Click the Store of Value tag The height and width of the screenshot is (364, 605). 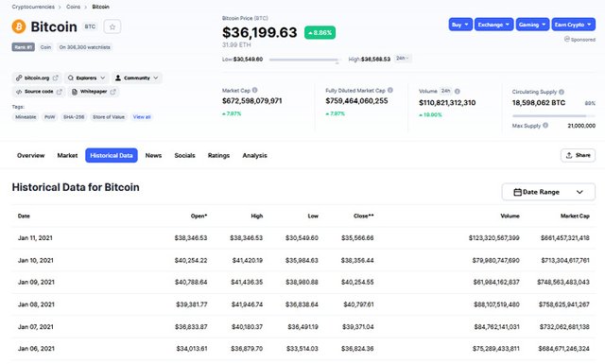[x=109, y=116]
